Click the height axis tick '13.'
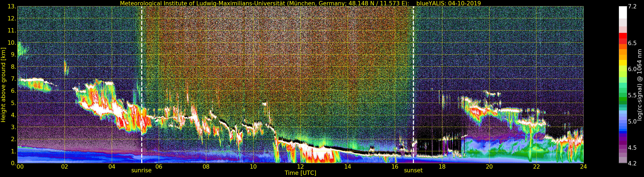Viewport: 644px width, 177px height. [12, 6]
